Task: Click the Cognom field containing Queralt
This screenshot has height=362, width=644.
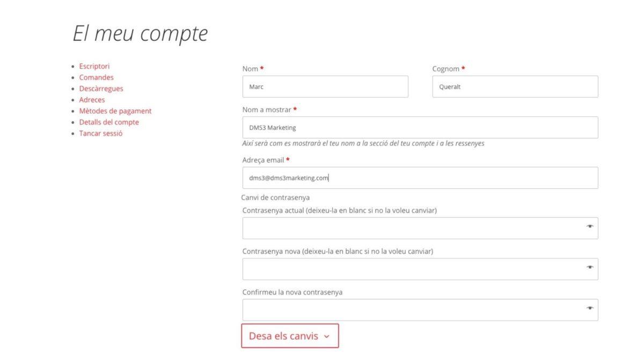Action: [515, 86]
